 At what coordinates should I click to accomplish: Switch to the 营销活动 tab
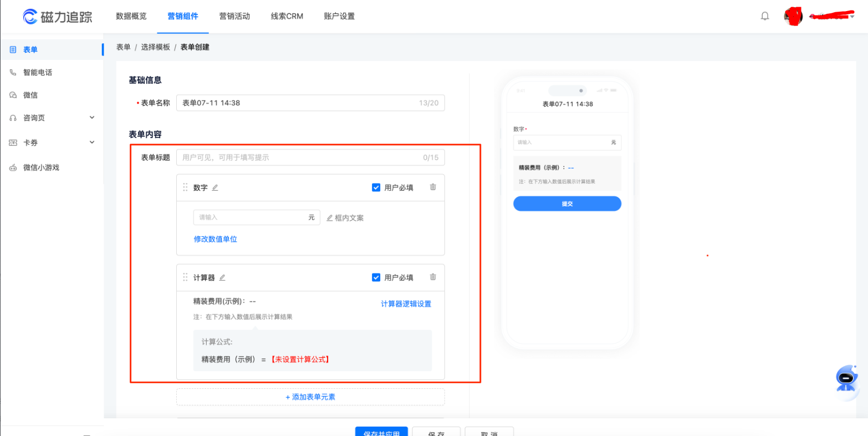tap(234, 16)
